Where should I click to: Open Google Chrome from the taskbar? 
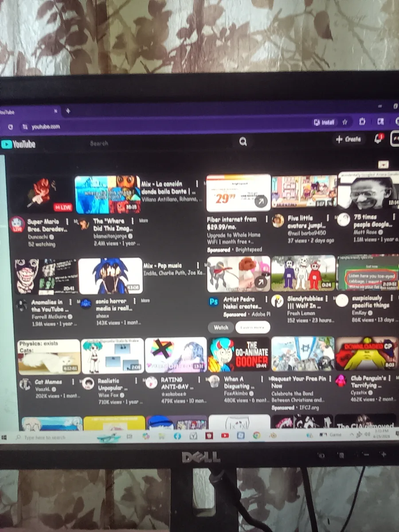point(256,435)
